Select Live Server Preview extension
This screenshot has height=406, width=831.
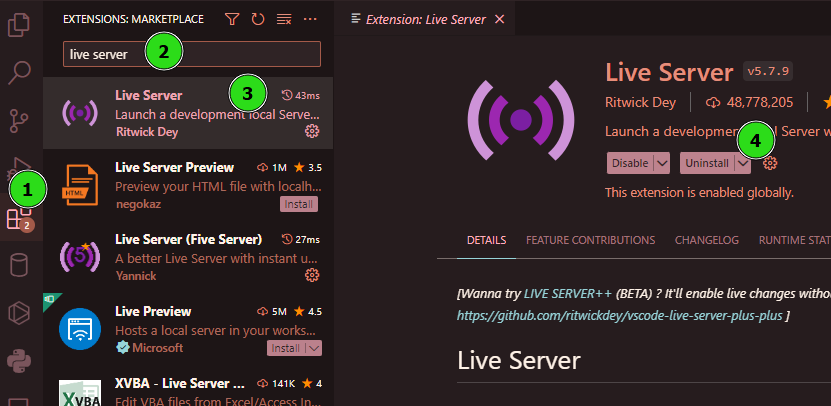click(x=188, y=184)
